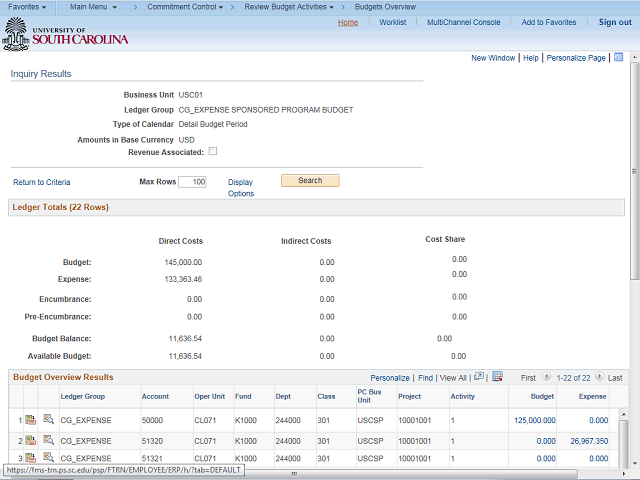
Task: Open budget details icon for row 2
Action: click(30, 440)
